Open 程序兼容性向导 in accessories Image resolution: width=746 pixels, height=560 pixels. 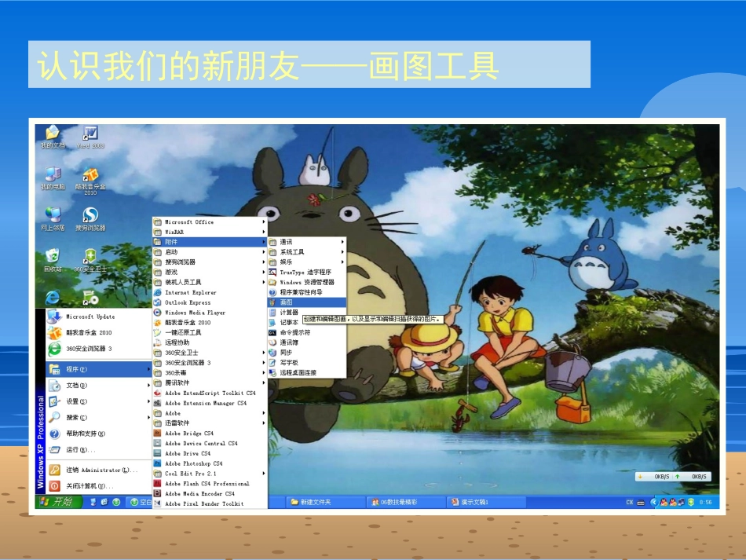tap(307, 292)
